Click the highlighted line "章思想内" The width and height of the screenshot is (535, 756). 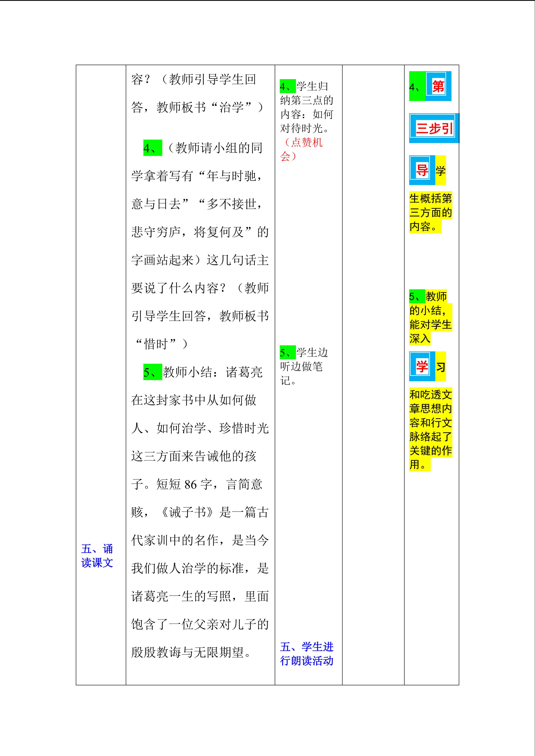[x=431, y=408]
